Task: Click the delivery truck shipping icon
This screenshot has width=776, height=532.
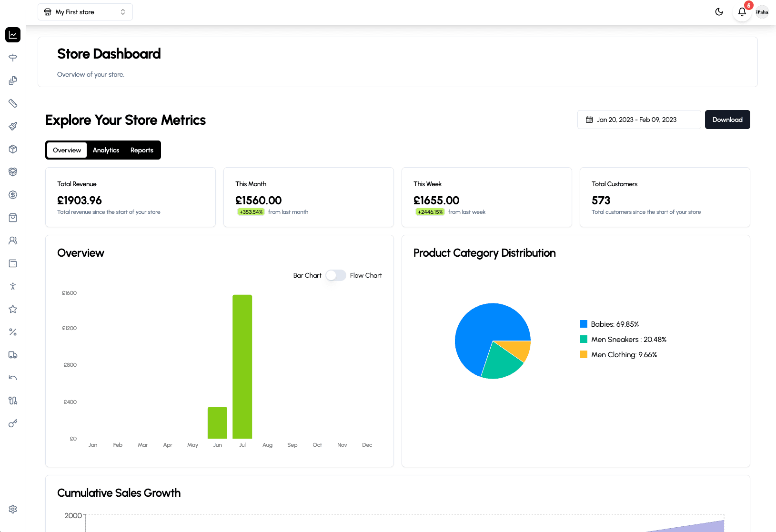Action: tap(13, 355)
